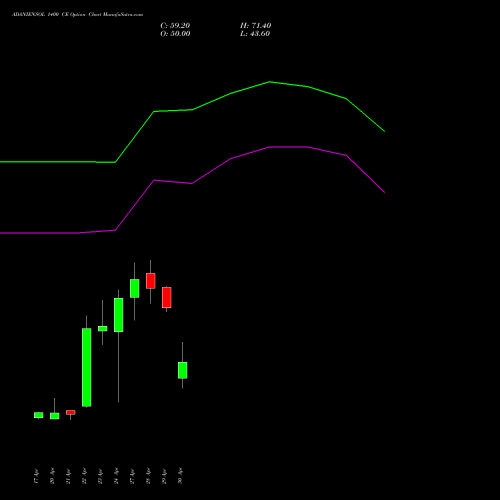Select the 17 Apr date label
The width and height of the screenshot is (500, 500).
tap(36, 476)
